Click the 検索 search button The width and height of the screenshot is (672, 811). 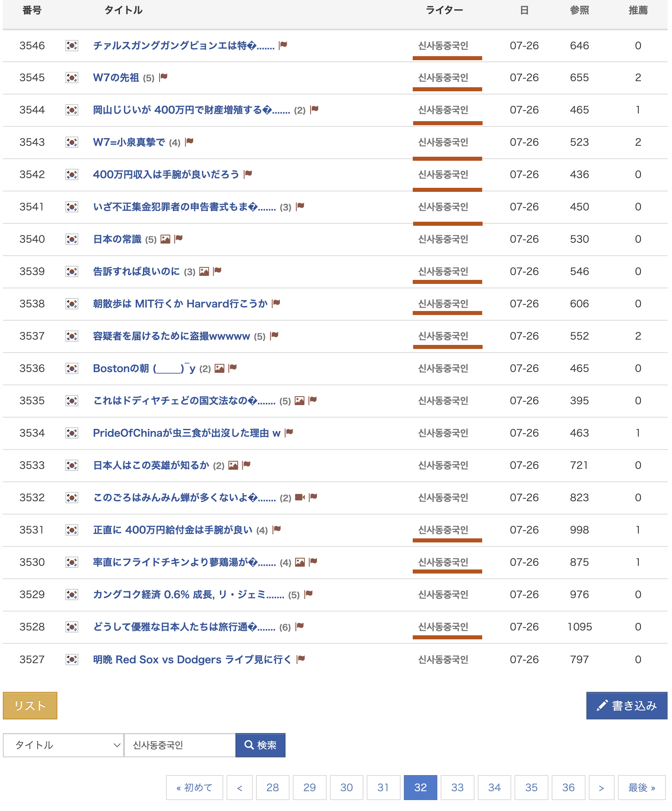(260, 745)
